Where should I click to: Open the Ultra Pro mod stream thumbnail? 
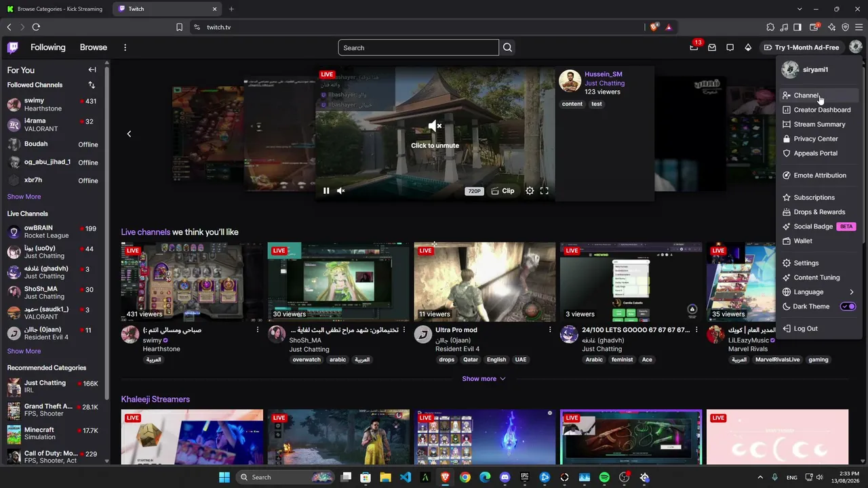click(x=484, y=281)
